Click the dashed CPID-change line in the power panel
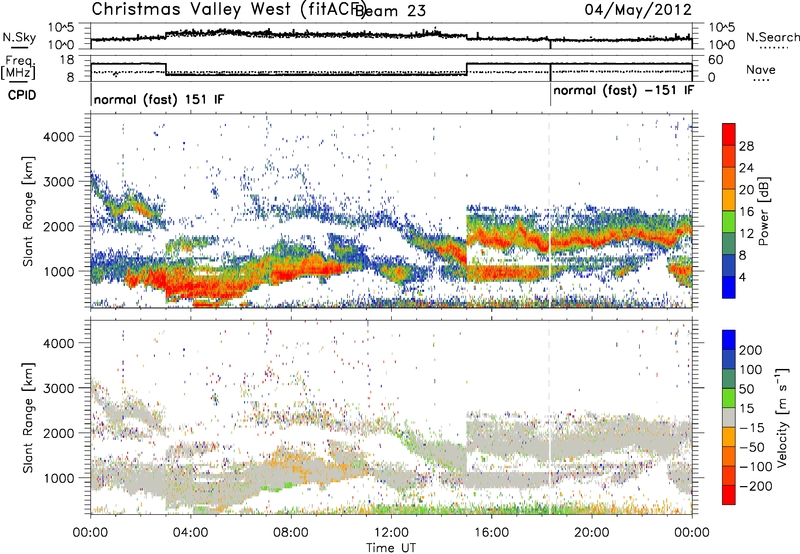 pos(550,210)
